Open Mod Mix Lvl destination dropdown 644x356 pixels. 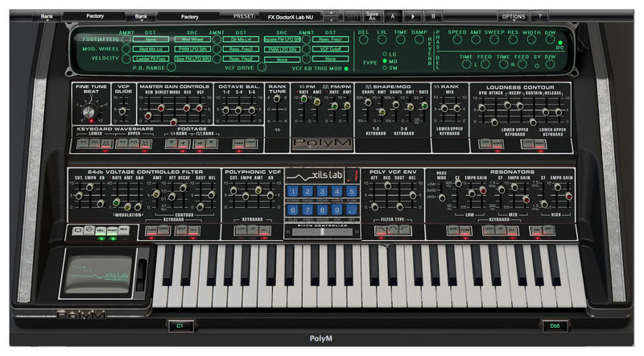click(151, 49)
